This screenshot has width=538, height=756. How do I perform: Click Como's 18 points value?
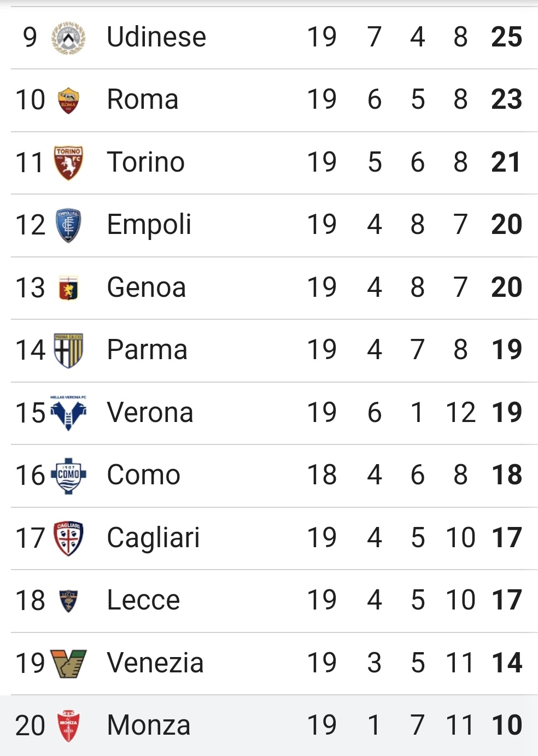(507, 475)
